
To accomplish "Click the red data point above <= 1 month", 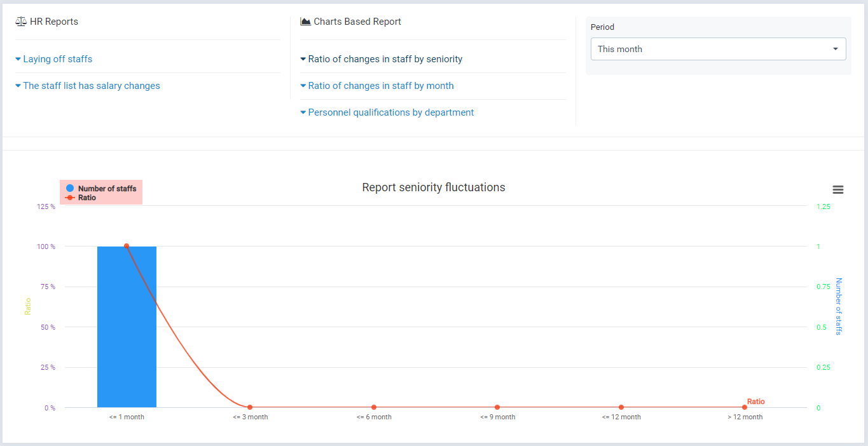I will click(127, 245).
